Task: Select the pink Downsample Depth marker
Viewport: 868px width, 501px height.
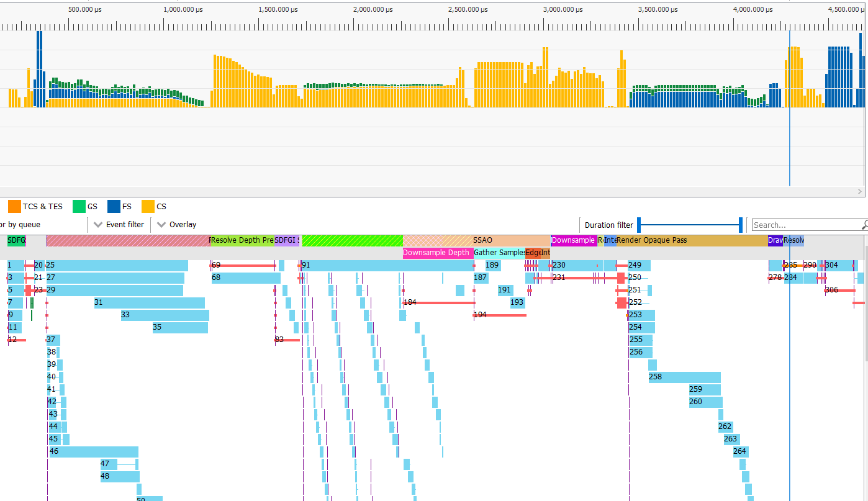Action: [x=437, y=253]
